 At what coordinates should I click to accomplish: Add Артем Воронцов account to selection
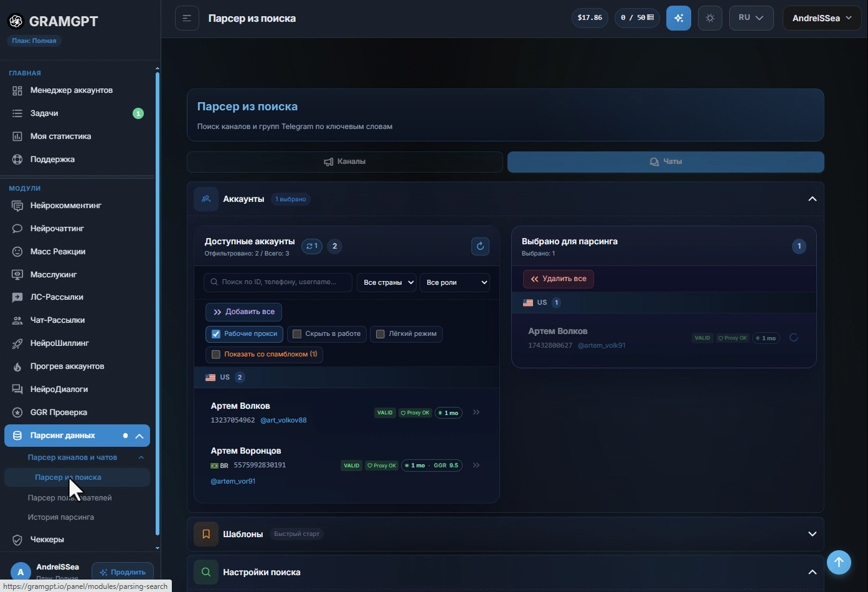tap(476, 465)
